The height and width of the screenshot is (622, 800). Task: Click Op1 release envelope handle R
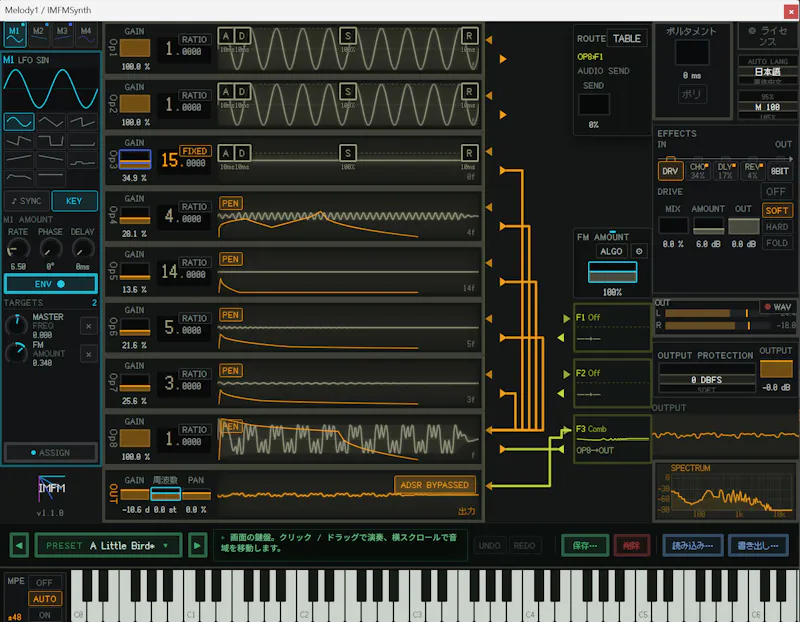coord(469,36)
